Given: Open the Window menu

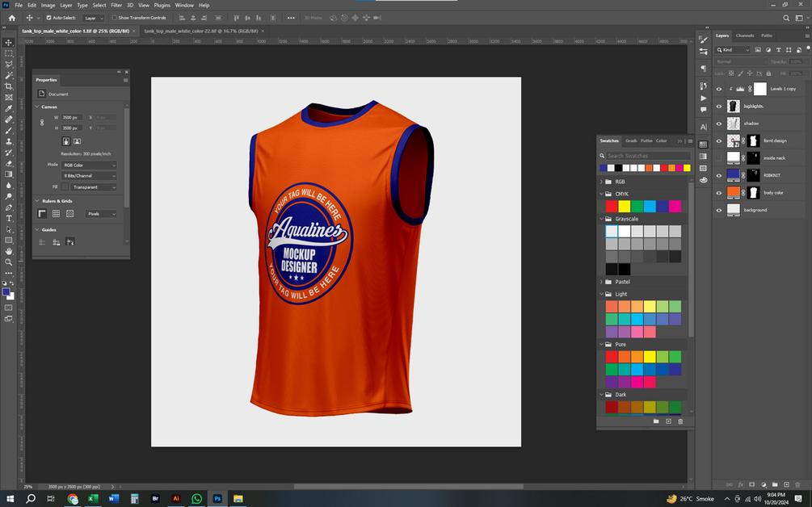Looking at the screenshot, I should click(x=184, y=5).
